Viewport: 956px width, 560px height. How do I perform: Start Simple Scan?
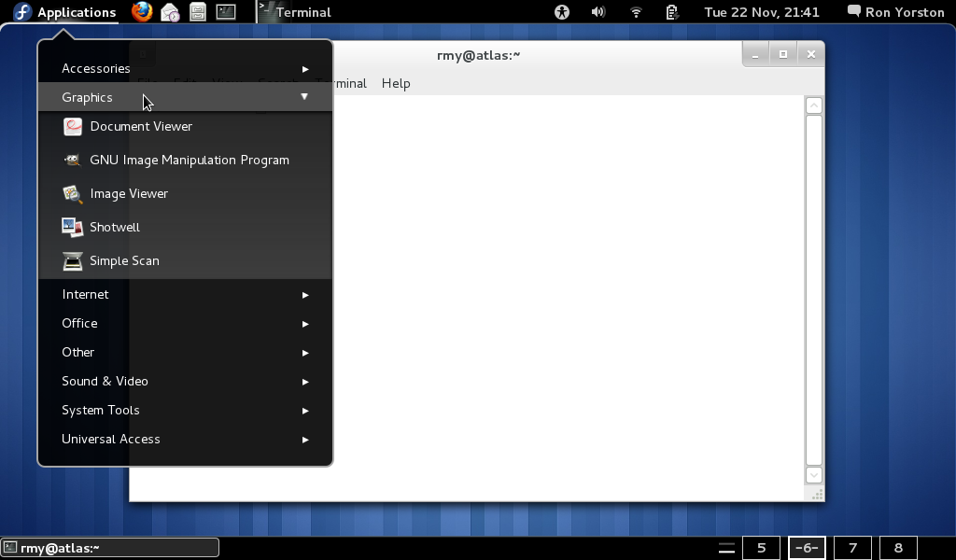[124, 260]
